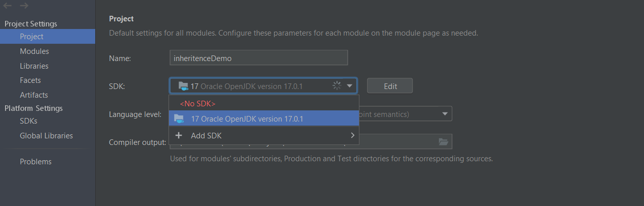Click the JDK folder icon in SDK field
The height and width of the screenshot is (206, 644).
[x=183, y=86]
